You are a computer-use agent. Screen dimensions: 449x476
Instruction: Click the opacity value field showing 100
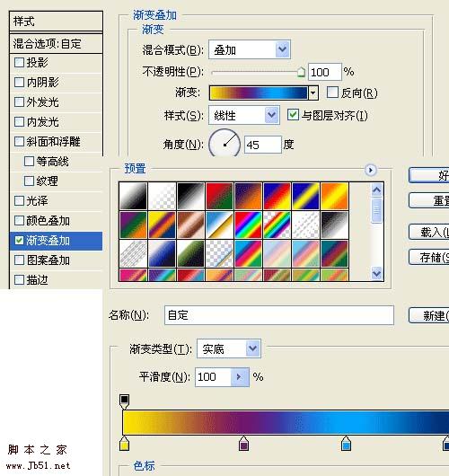(x=324, y=72)
